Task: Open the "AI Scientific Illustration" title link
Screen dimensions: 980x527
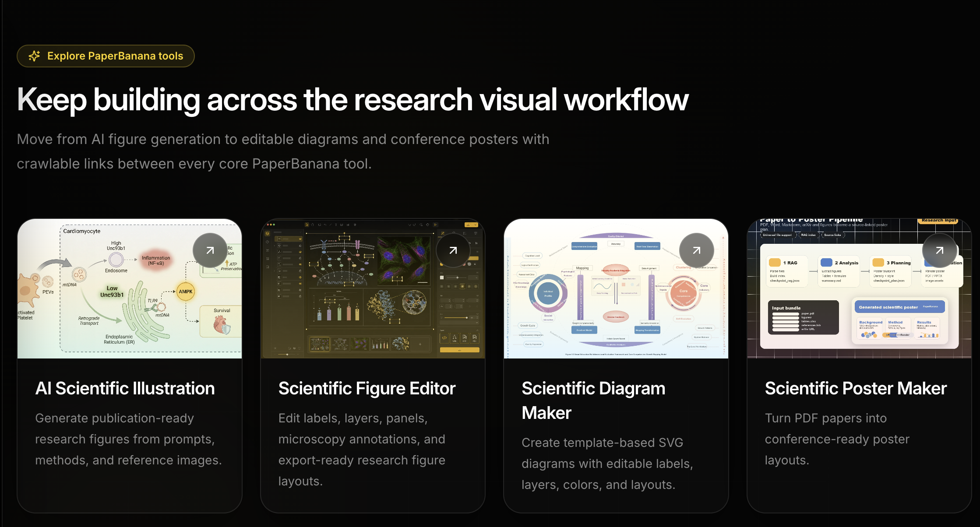Action: [125, 388]
